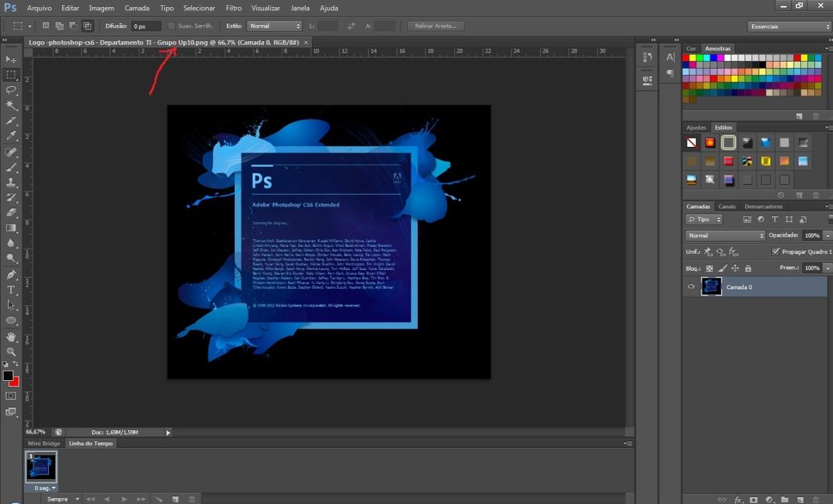Open the Imagem menu
This screenshot has width=833, height=504.
click(101, 8)
